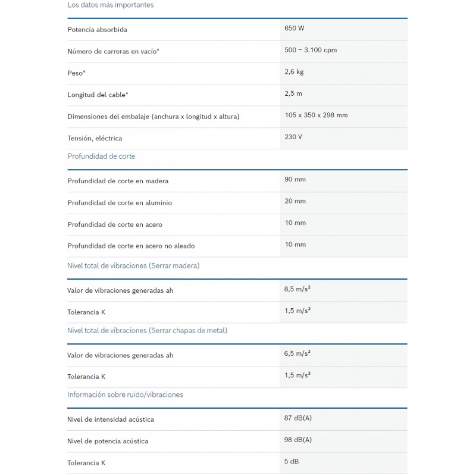
Task: Click the 'Tensión, eléctrica' row label
Action: 95,139
